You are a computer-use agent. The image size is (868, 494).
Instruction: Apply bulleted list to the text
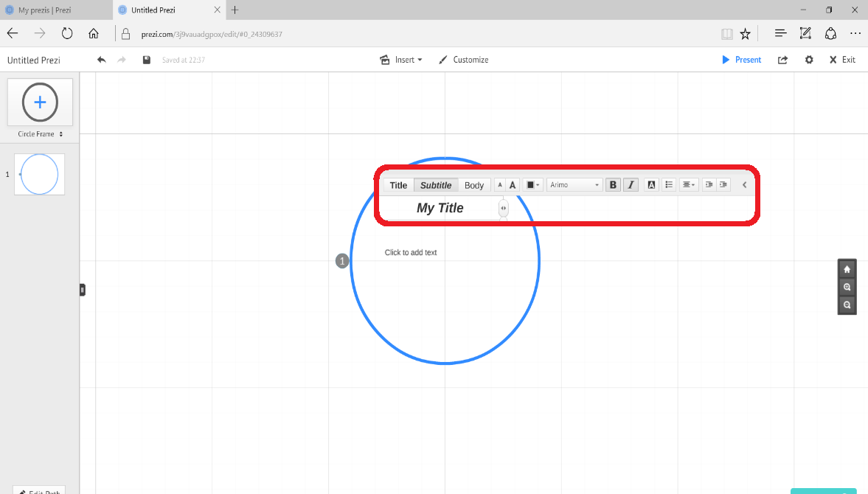pyautogui.click(x=668, y=184)
